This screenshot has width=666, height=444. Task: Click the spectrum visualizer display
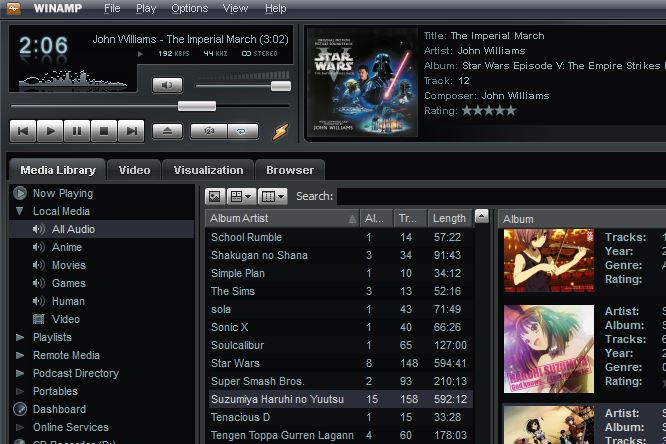[73, 78]
